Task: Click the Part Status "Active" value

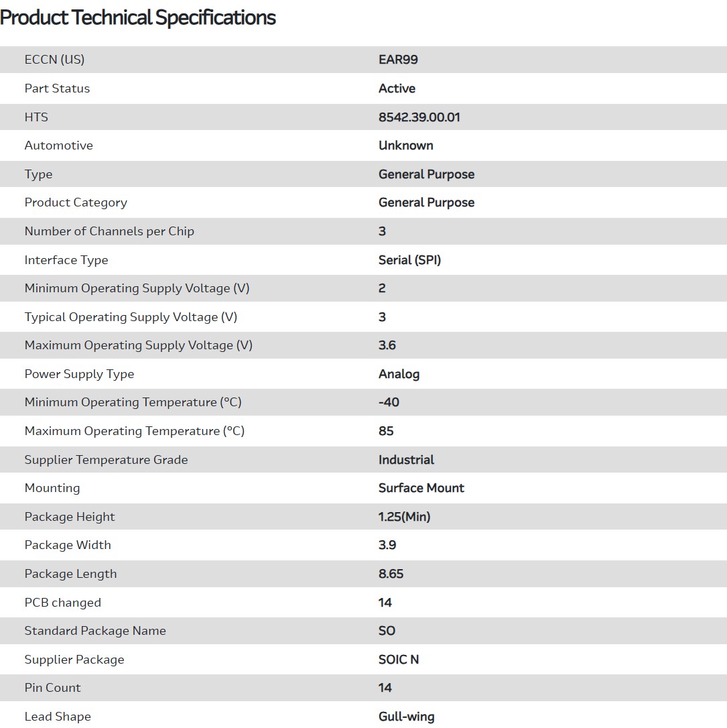Action: point(397,88)
